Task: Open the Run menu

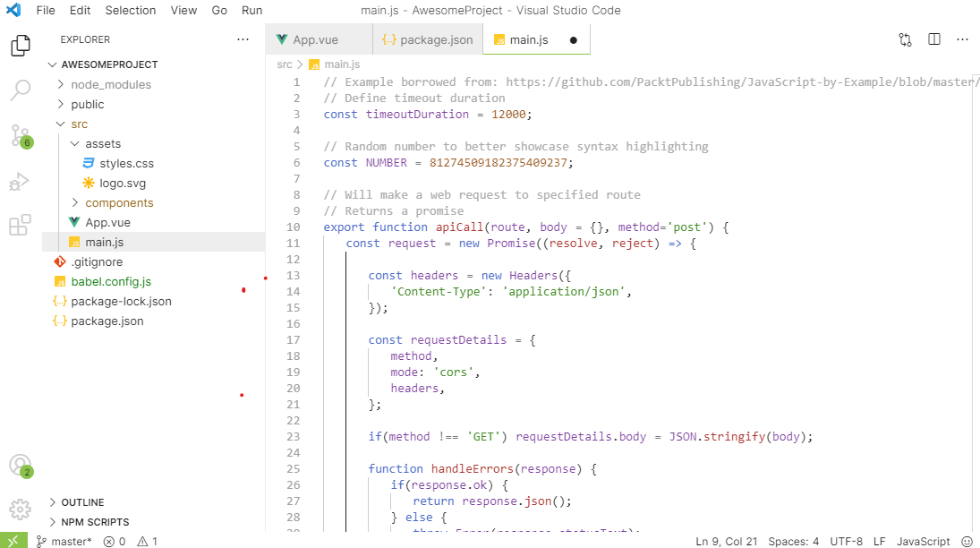Action: coord(251,10)
